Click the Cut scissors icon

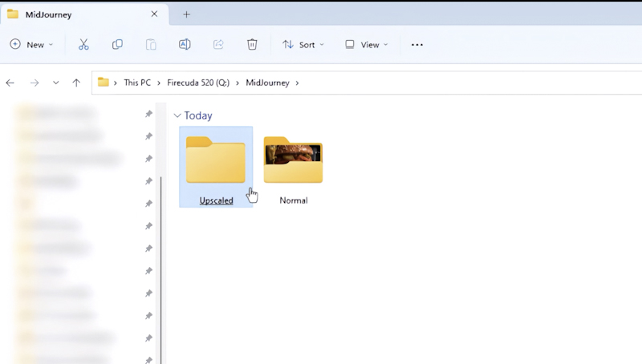coord(83,45)
